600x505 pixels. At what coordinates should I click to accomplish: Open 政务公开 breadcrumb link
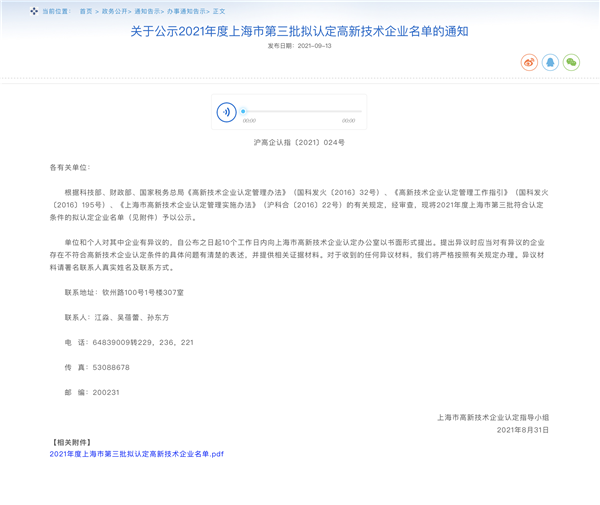115,11
